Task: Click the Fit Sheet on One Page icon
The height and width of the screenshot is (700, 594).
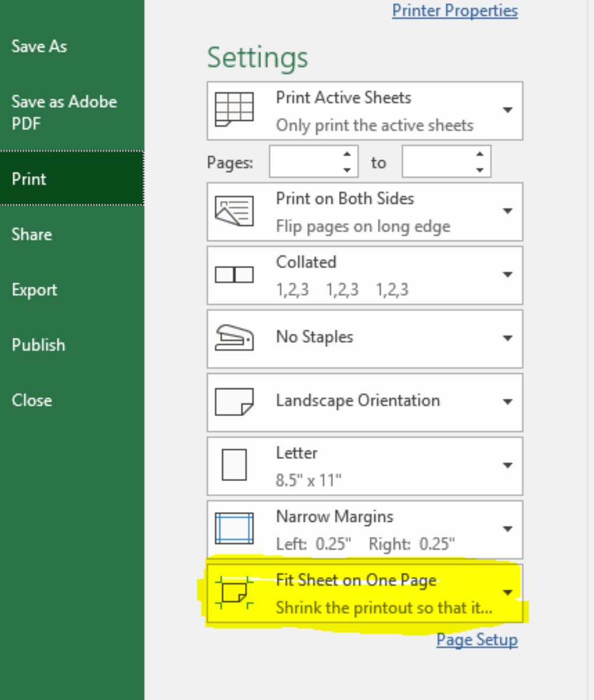Action: coord(234,592)
